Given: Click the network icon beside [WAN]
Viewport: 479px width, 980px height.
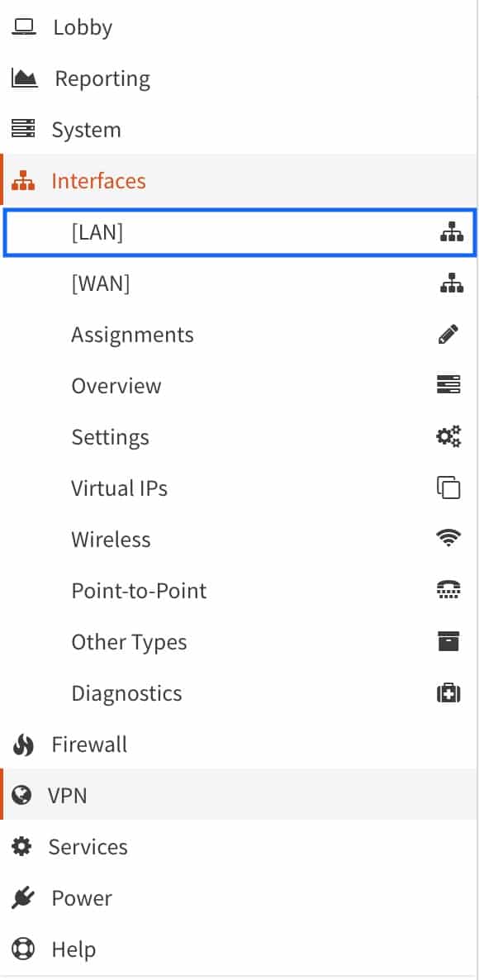Looking at the screenshot, I should pos(451,283).
